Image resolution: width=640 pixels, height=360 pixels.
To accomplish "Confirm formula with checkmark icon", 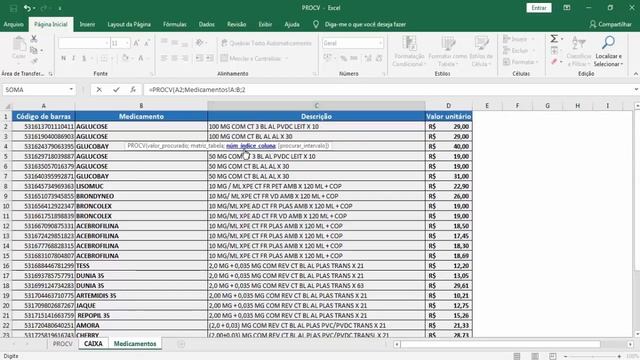I will (116, 89).
